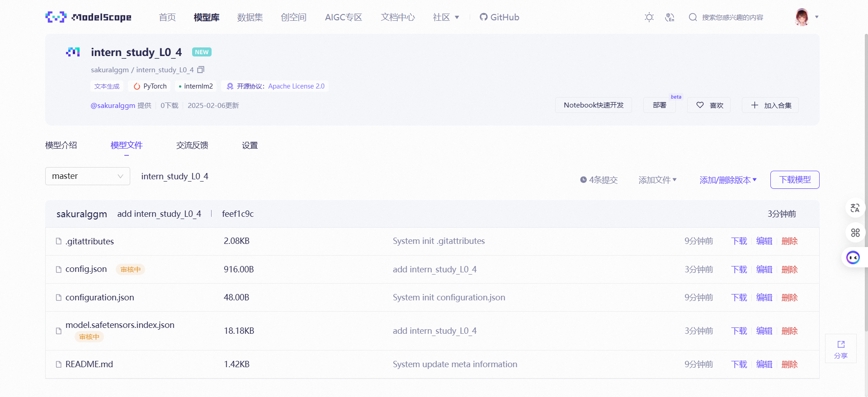The width and height of the screenshot is (868, 397).
Task: Open the floating translate icon on right
Action: pos(855,208)
